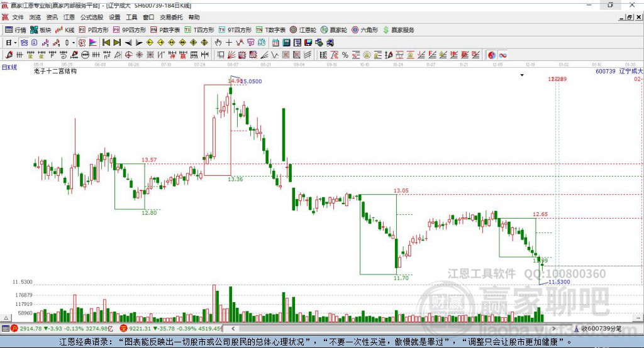Image resolution: width=644 pixels, height=348 pixels.
Task: Toggle the yin-yang icon in the toolbar
Action: point(492,55)
